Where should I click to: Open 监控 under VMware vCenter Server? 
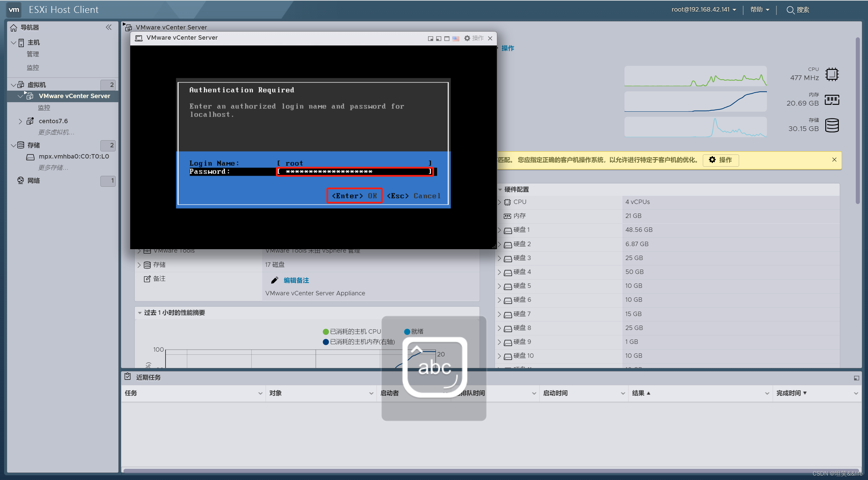(44, 108)
